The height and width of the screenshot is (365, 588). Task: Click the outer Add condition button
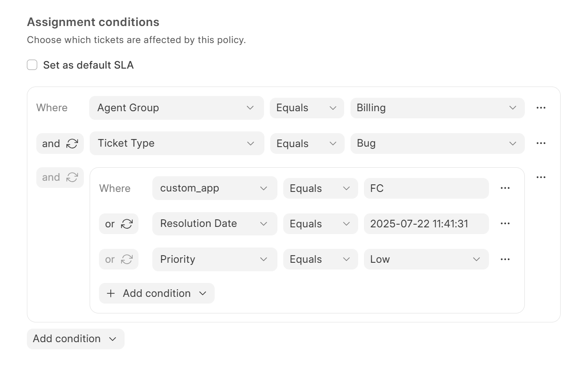click(x=75, y=339)
